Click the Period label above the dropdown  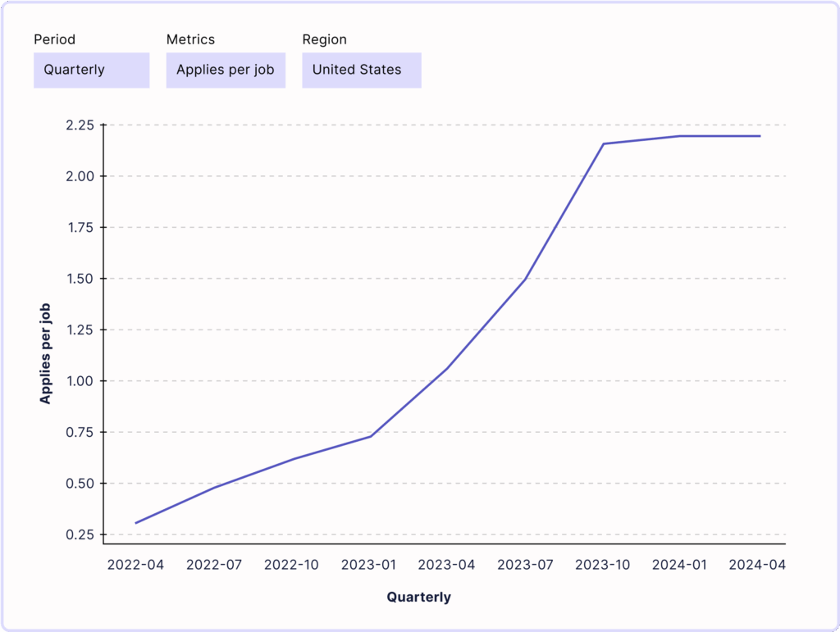point(54,39)
